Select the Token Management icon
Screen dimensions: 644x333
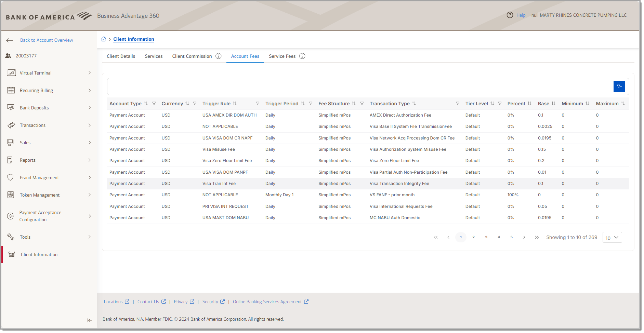pyautogui.click(x=11, y=195)
